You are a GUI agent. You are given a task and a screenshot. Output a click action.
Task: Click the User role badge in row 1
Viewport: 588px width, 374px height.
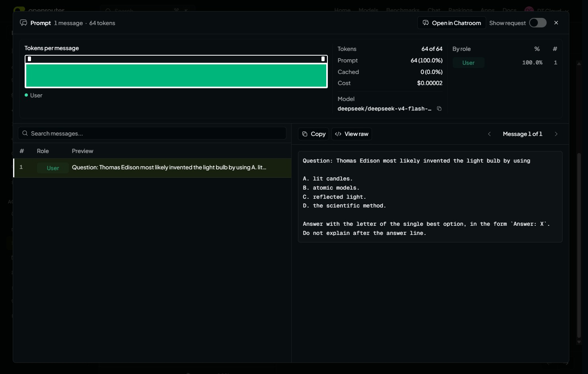click(x=53, y=168)
